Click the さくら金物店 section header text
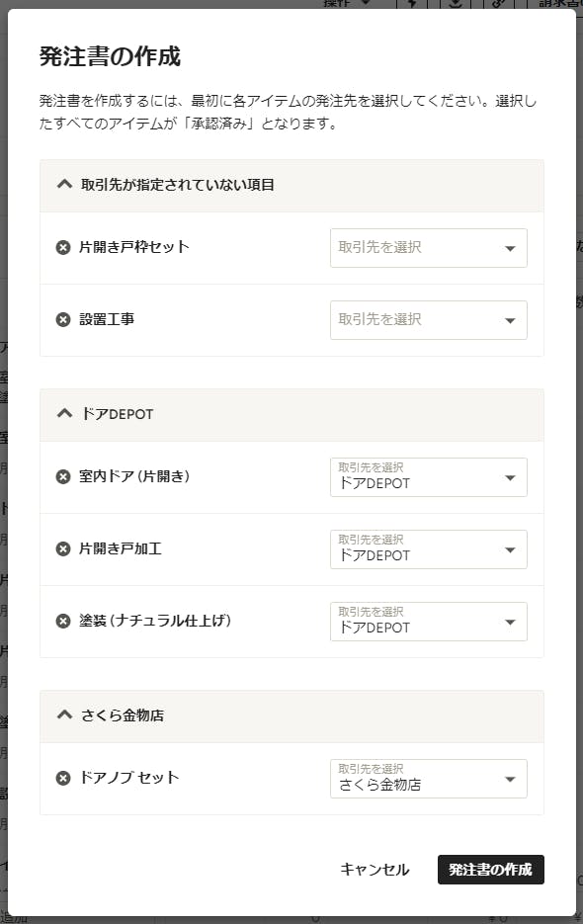 (x=123, y=715)
